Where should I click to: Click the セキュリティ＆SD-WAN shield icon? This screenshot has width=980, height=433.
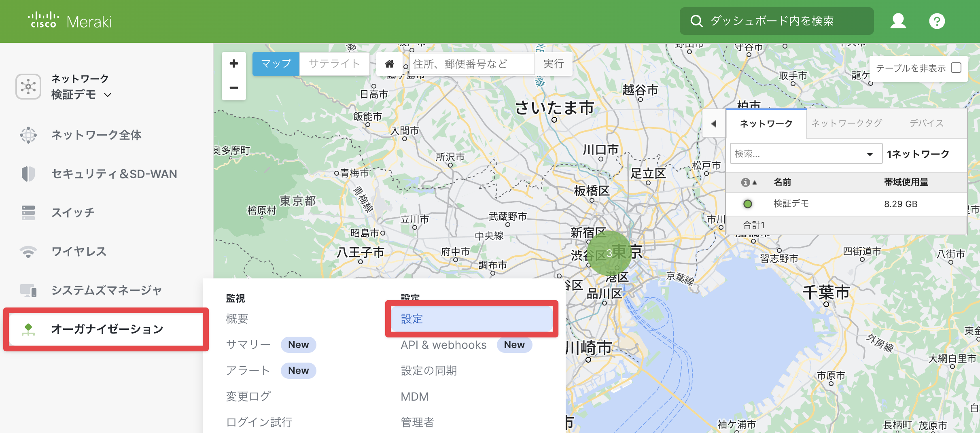coord(28,174)
